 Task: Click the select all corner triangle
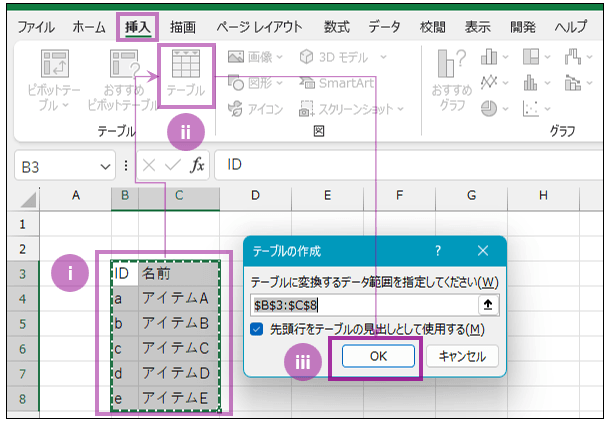pos(29,199)
